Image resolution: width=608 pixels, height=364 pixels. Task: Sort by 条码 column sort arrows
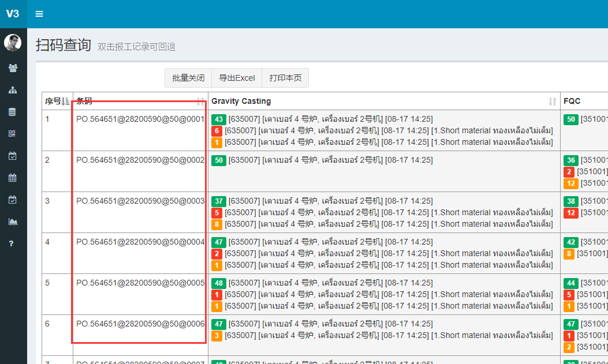(200, 102)
